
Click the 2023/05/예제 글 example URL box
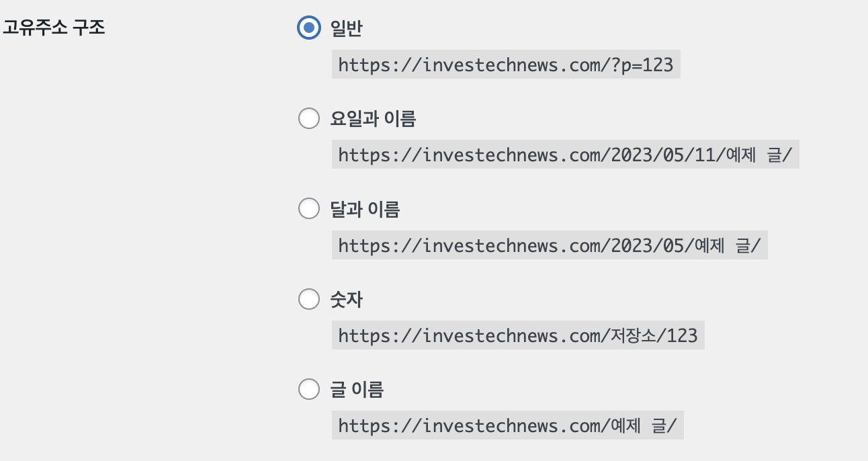click(x=549, y=245)
